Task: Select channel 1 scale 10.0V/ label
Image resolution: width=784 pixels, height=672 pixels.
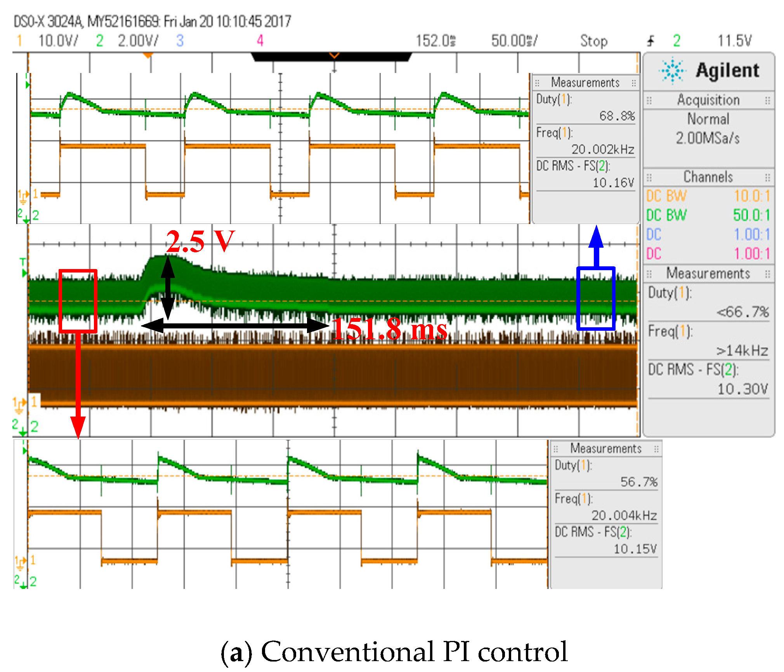Action: [58, 41]
